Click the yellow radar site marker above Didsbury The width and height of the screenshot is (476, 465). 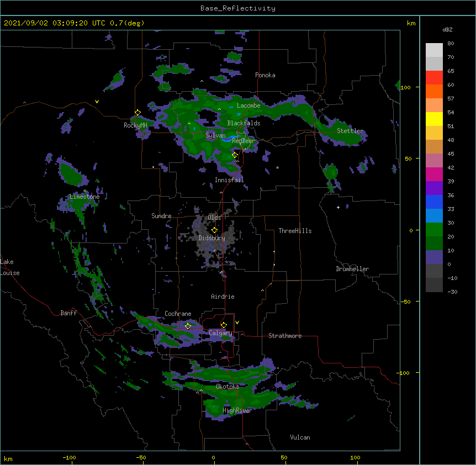[x=214, y=230]
